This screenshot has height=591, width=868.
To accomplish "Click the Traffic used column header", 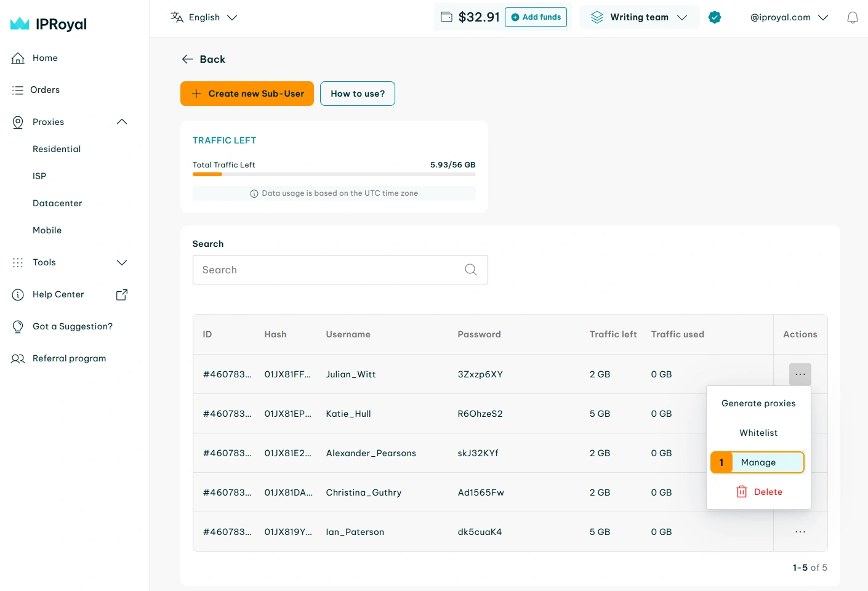I will tap(677, 334).
